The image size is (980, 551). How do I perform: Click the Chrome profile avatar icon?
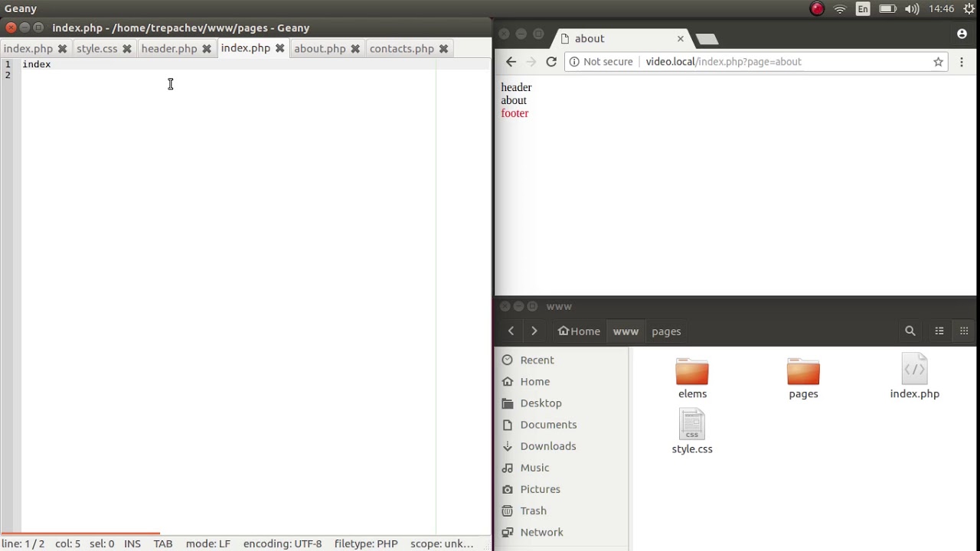pos(962,34)
